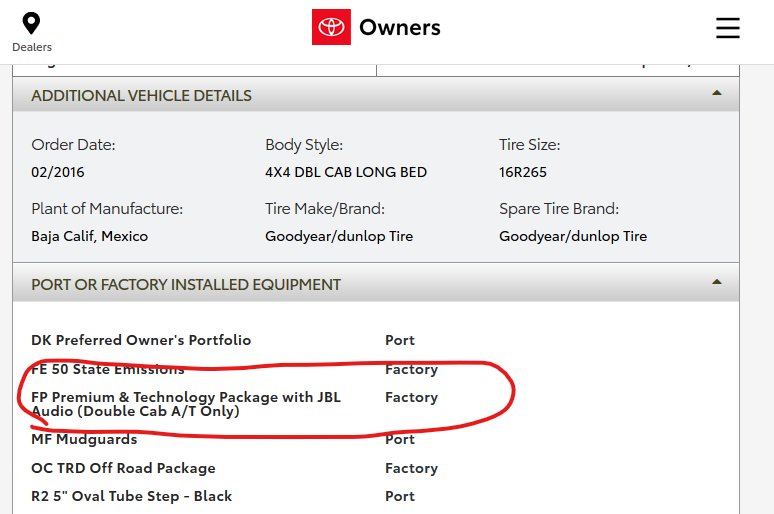Screen dimensions: 774x514
Task: Collapse Additional Vehicle Details arrow
Action: pos(717,93)
